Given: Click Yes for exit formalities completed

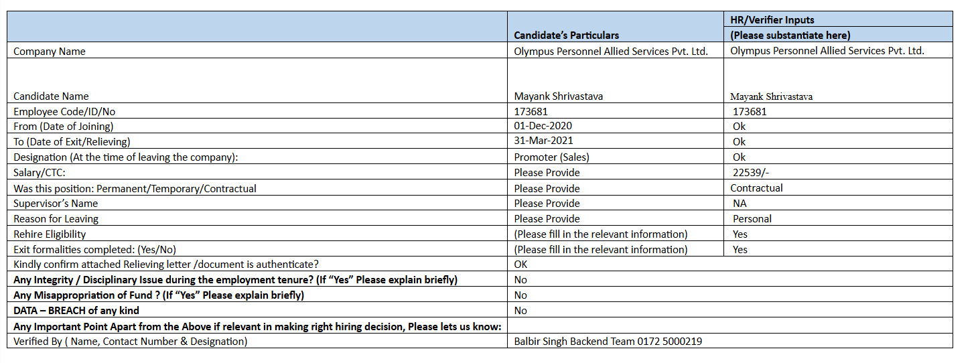Looking at the screenshot, I should click(x=740, y=249).
